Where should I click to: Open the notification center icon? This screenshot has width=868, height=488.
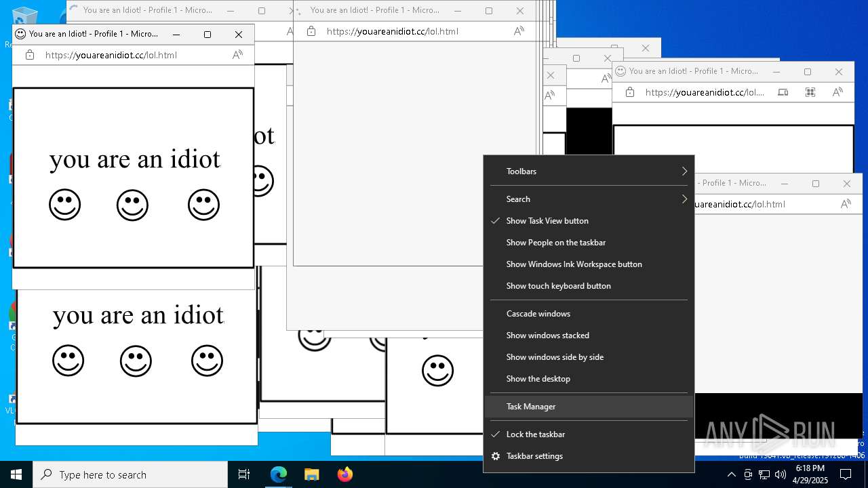(x=845, y=474)
